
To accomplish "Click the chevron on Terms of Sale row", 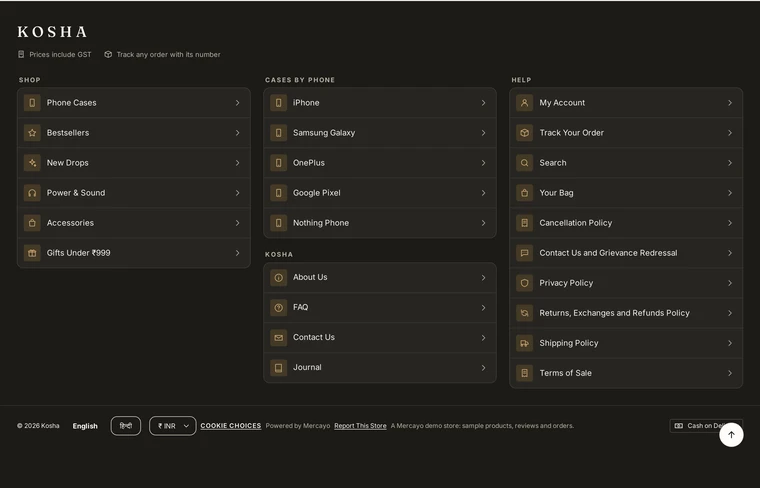I will coord(729,373).
